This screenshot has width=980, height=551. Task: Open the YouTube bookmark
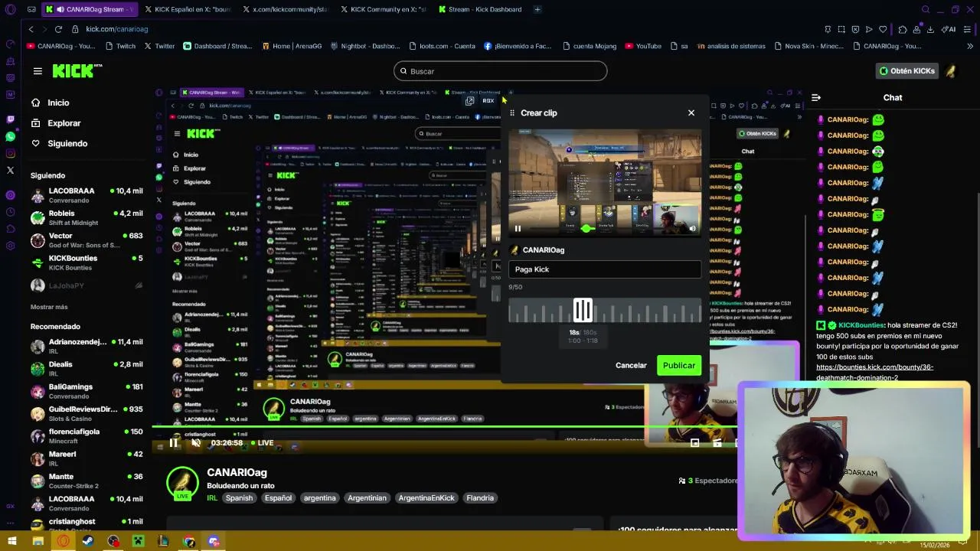point(643,46)
